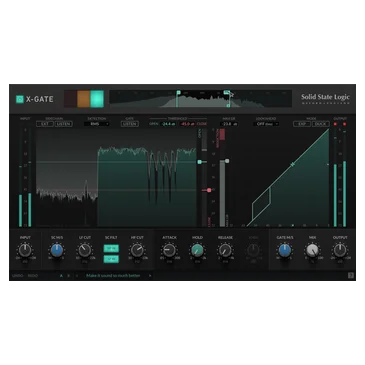
Task: Click the teal Hold knob
Action: (197, 250)
